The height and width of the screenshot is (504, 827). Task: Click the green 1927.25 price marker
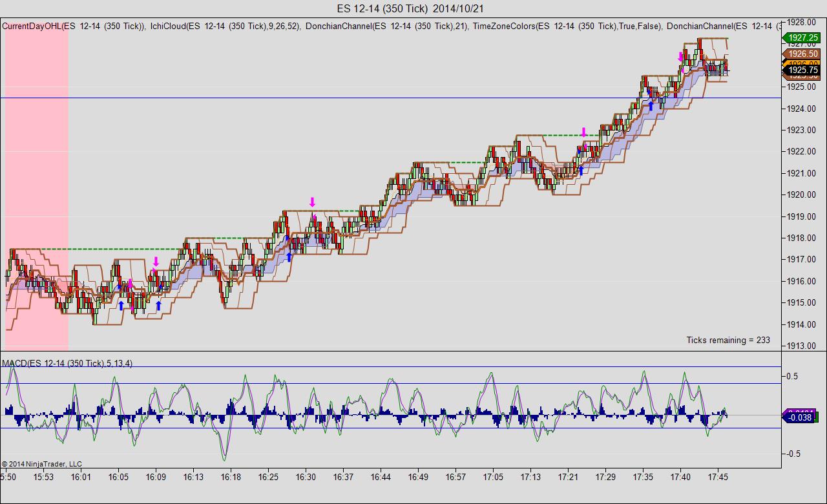point(803,38)
